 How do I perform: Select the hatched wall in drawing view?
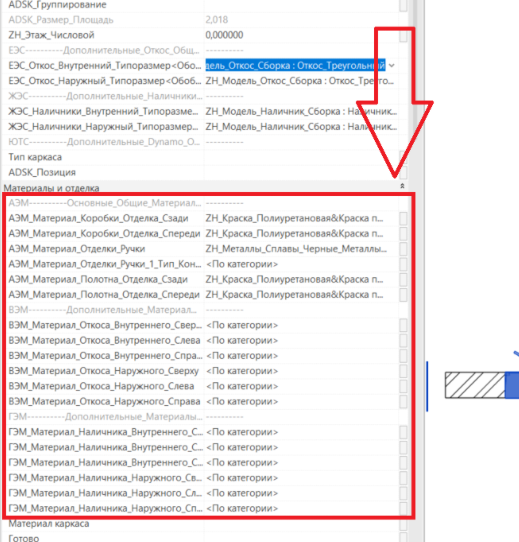pos(475,385)
